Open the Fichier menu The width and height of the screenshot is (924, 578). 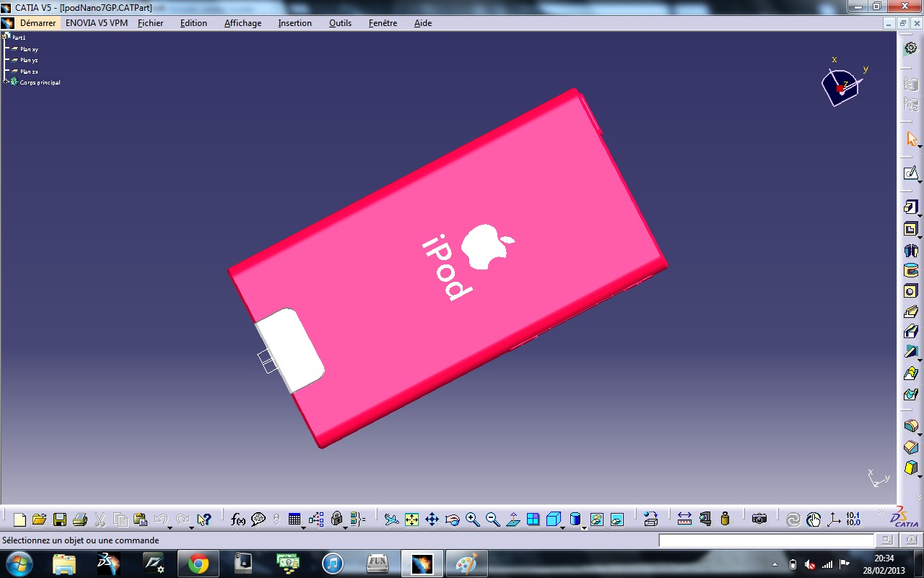coord(150,23)
